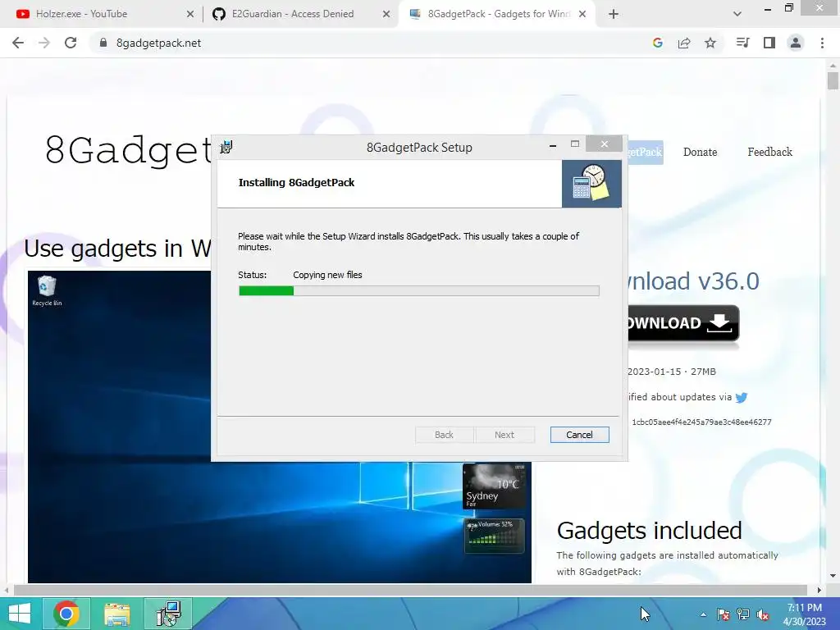This screenshot has height=630, width=840.
Task: Minimize the 8GadgetPack Setup window
Action: pos(553,145)
